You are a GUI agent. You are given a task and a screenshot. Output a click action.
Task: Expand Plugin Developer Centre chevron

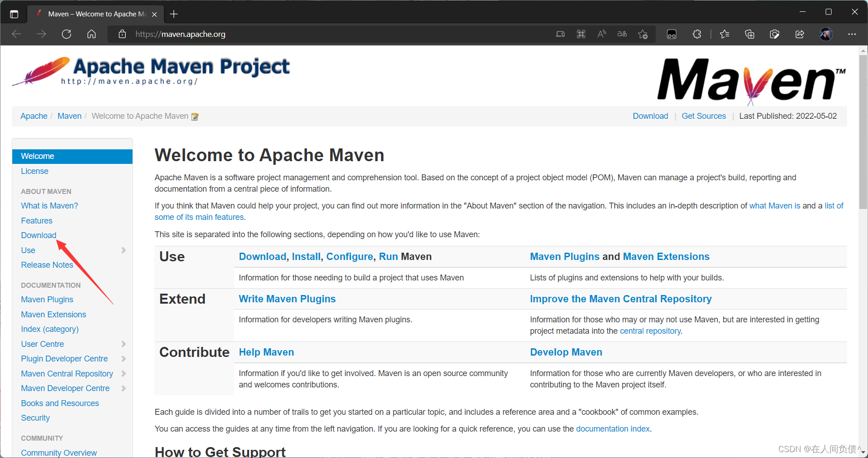[x=123, y=359]
